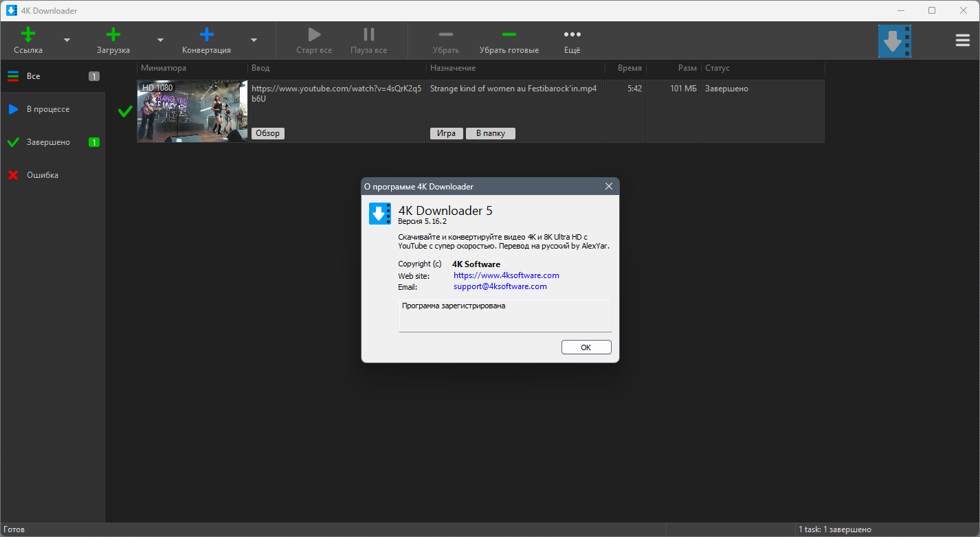Click the app icon in title bar

click(12, 10)
